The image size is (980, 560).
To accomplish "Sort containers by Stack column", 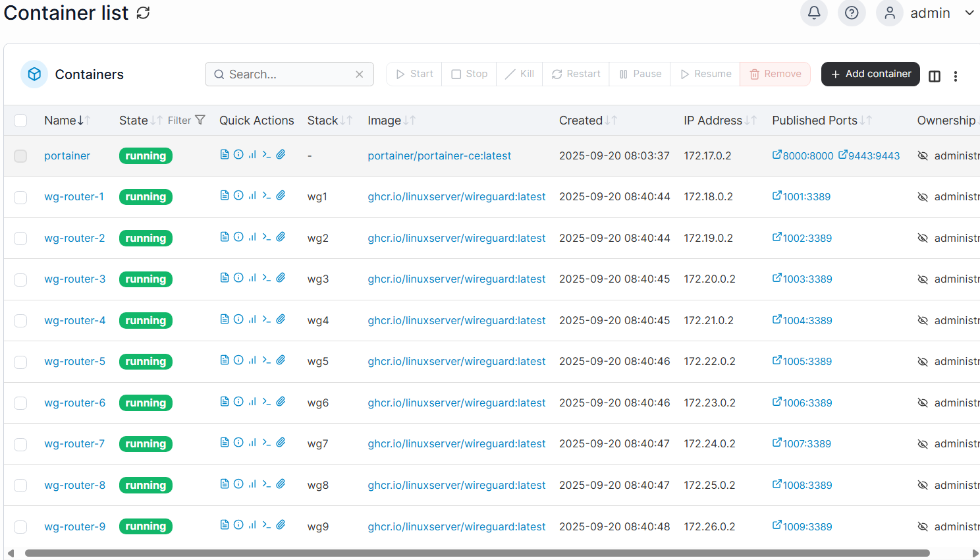I will [330, 121].
